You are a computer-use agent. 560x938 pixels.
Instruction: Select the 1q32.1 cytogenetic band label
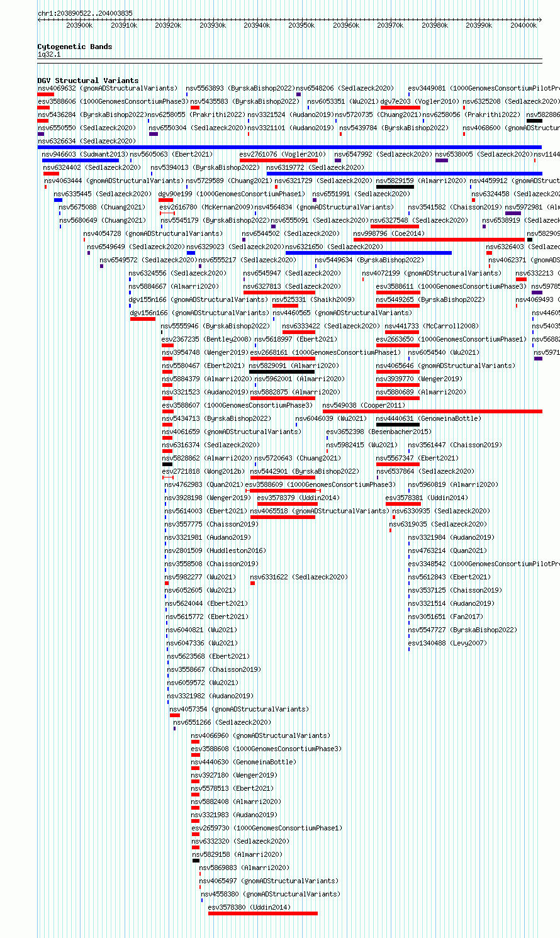[49, 55]
